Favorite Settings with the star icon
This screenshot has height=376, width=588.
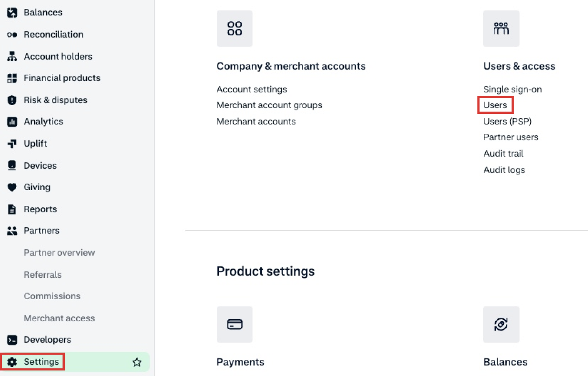click(x=137, y=362)
